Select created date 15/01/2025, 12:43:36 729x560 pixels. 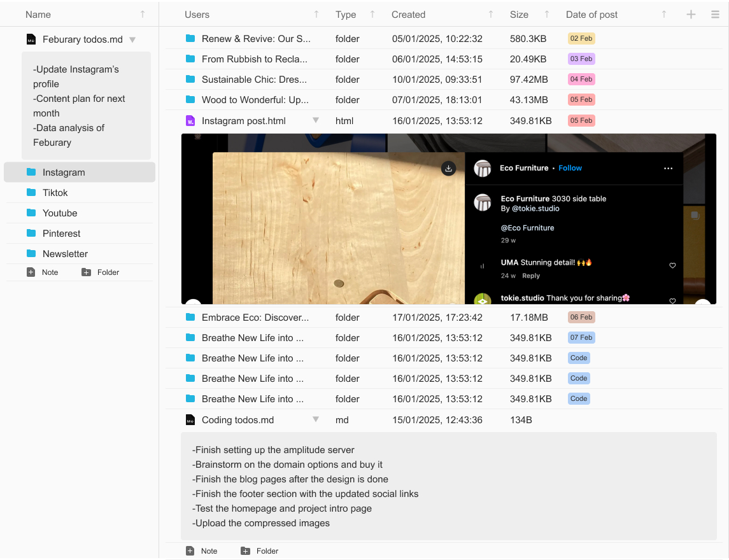pyautogui.click(x=437, y=420)
